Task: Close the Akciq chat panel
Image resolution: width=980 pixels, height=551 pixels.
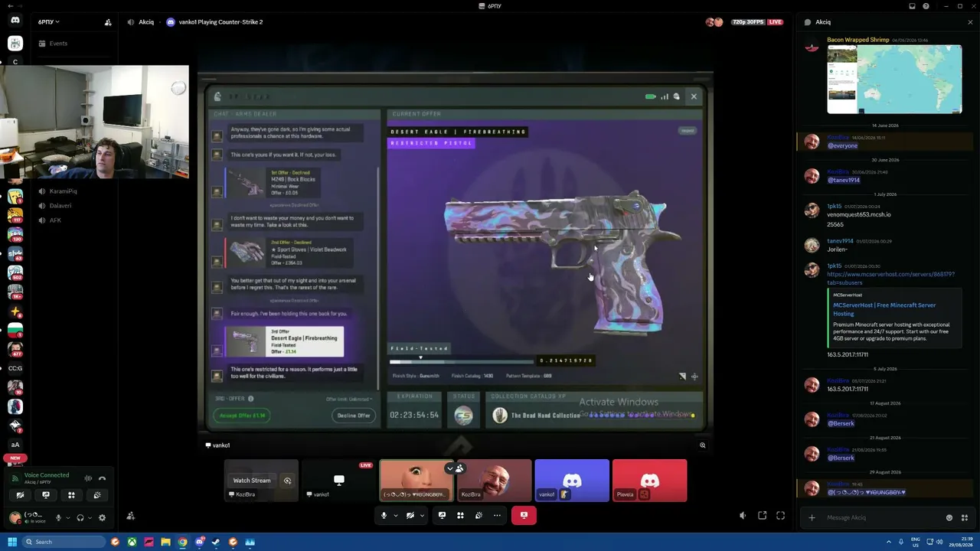Action: [x=970, y=22]
